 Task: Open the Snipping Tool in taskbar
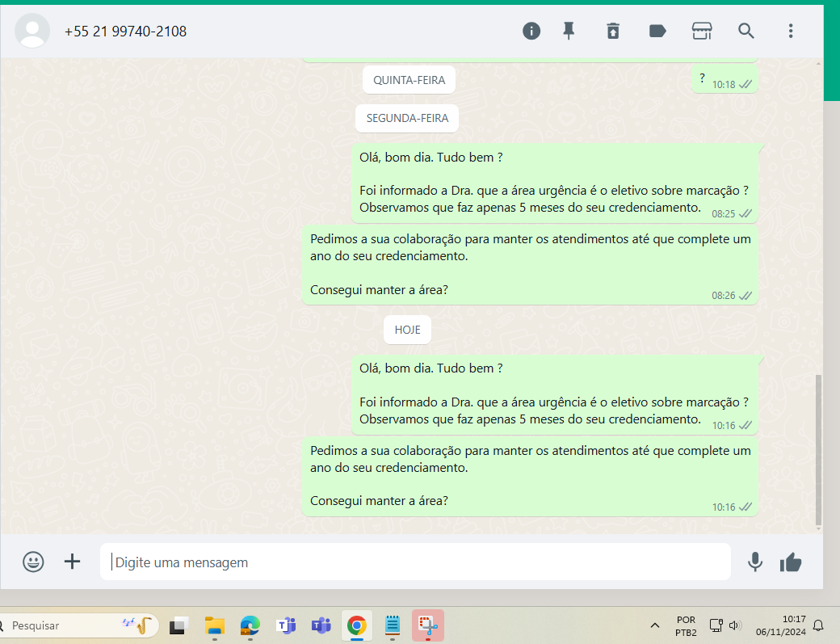[428, 625]
